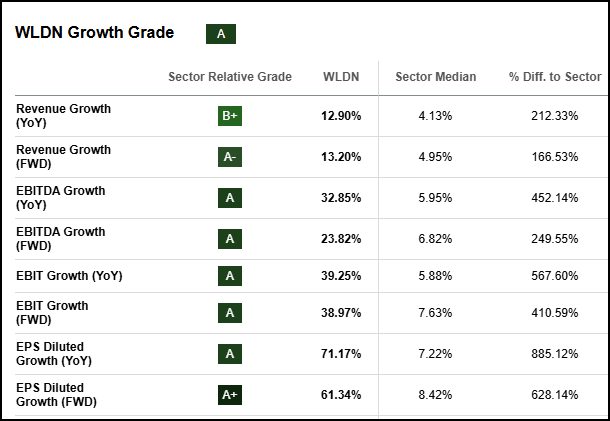The width and height of the screenshot is (610, 421).
Task: Click the A grade badge for EBITDA Growth (YoY)
Action: [230, 198]
